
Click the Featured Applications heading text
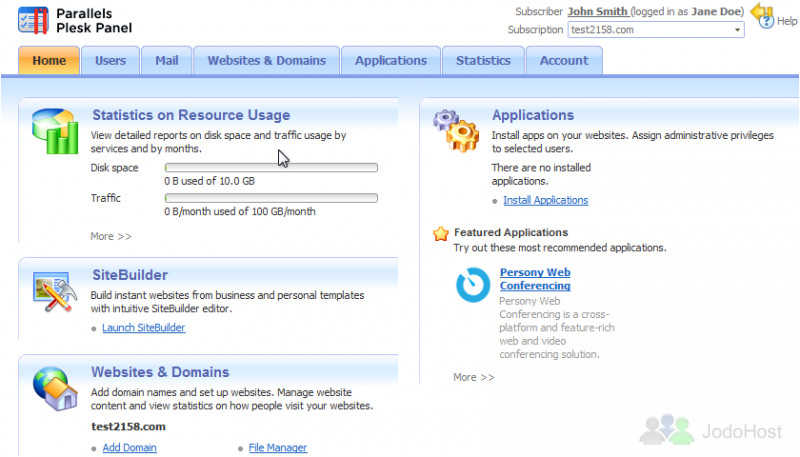click(511, 233)
